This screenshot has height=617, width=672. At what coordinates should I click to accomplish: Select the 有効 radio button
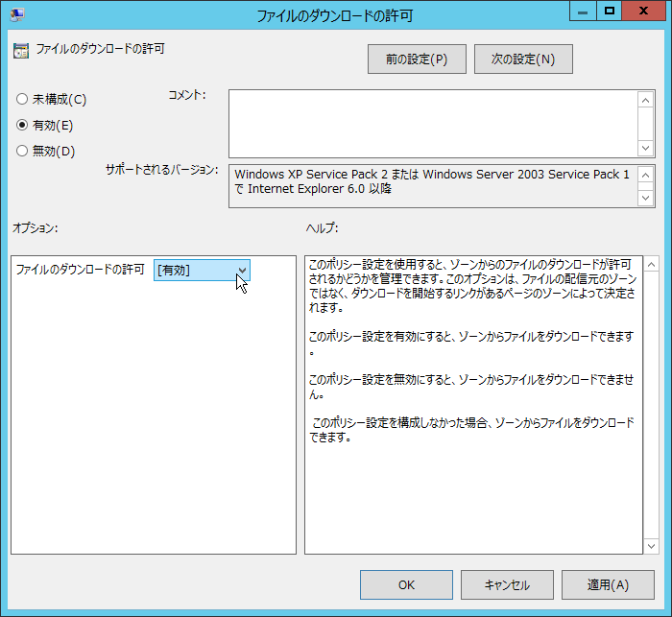coord(22,125)
